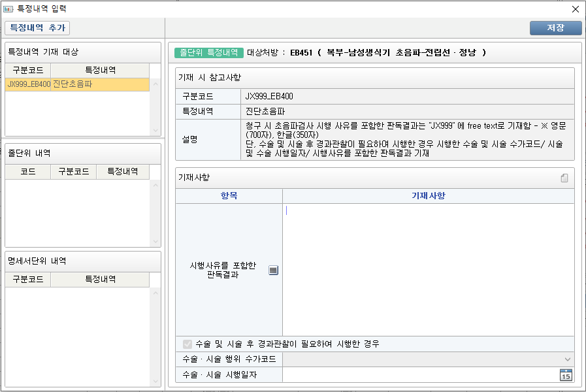Select the 줄단위 특정내역 green tab label
Viewport: 586px width, 392px height.
[209, 52]
